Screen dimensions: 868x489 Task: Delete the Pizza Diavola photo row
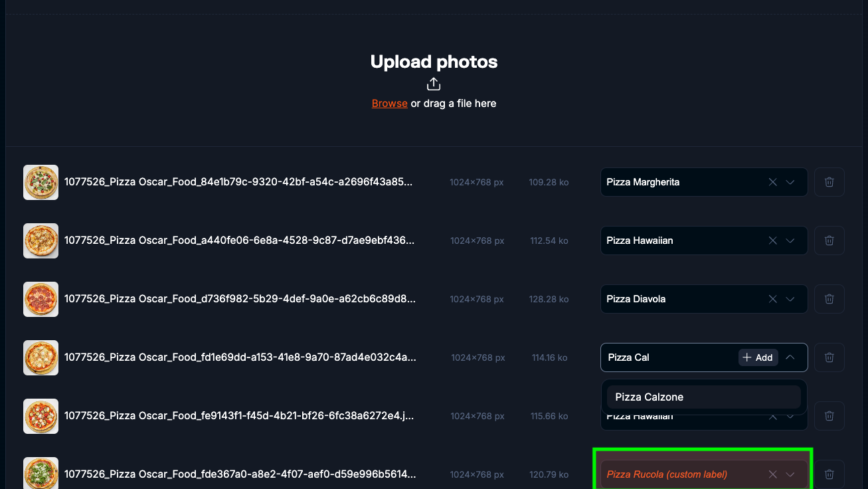click(829, 299)
